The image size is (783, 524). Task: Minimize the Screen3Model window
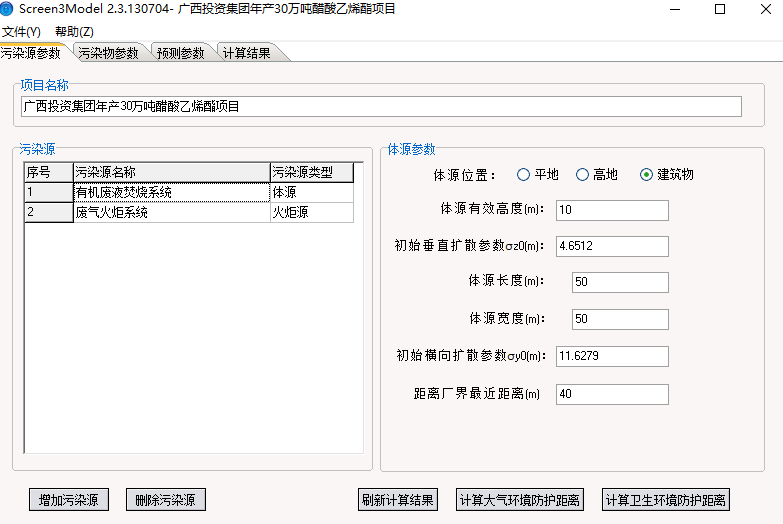675,9
